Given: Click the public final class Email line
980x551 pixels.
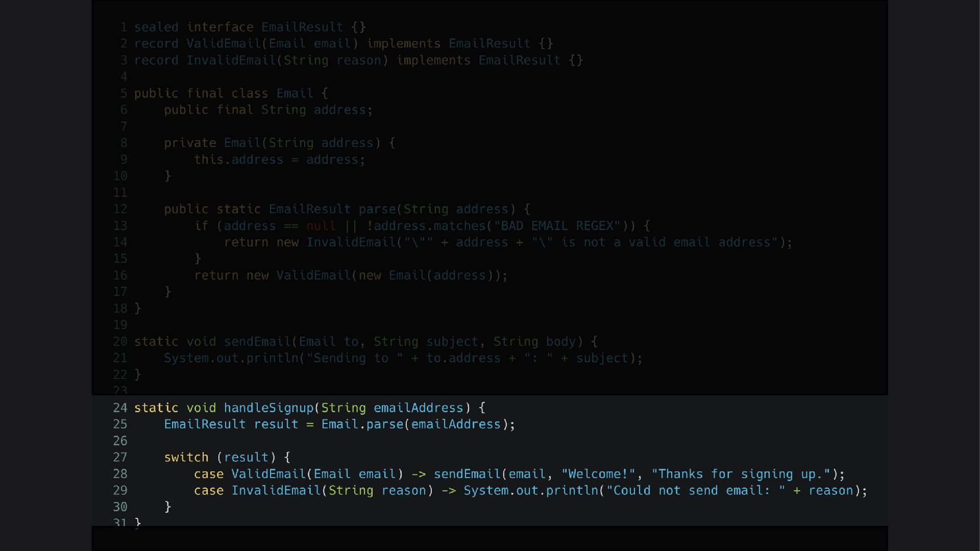Looking at the screenshot, I should (231, 93).
